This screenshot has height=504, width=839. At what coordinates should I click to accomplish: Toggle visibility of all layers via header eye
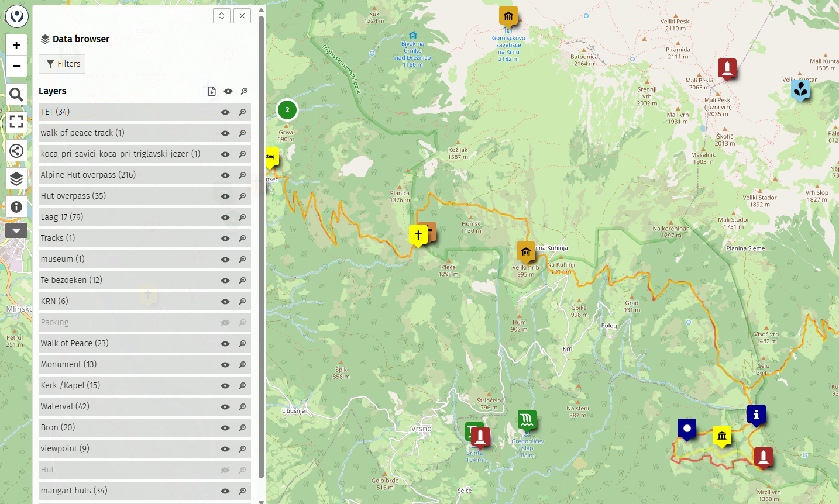(228, 91)
